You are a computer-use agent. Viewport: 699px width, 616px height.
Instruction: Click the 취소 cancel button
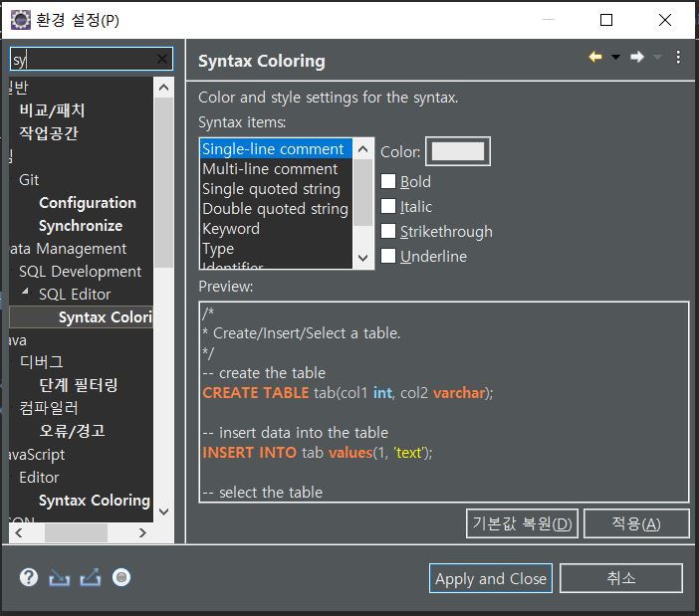pyautogui.click(x=621, y=578)
